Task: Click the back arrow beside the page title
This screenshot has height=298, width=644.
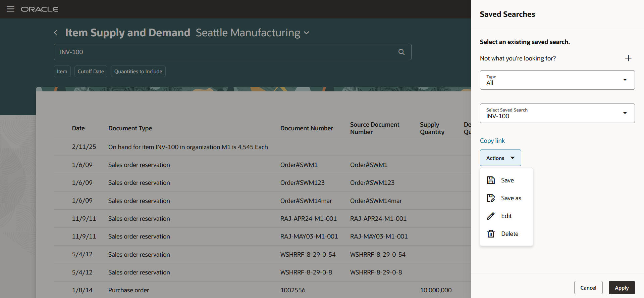Action: (x=56, y=33)
